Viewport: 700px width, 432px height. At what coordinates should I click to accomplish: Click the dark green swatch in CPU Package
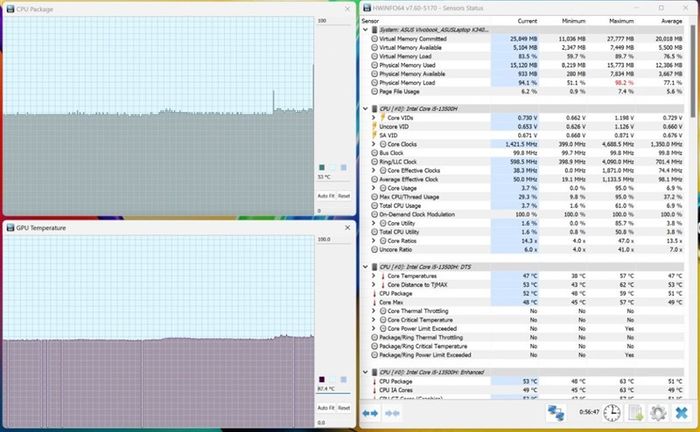[x=322, y=167]
